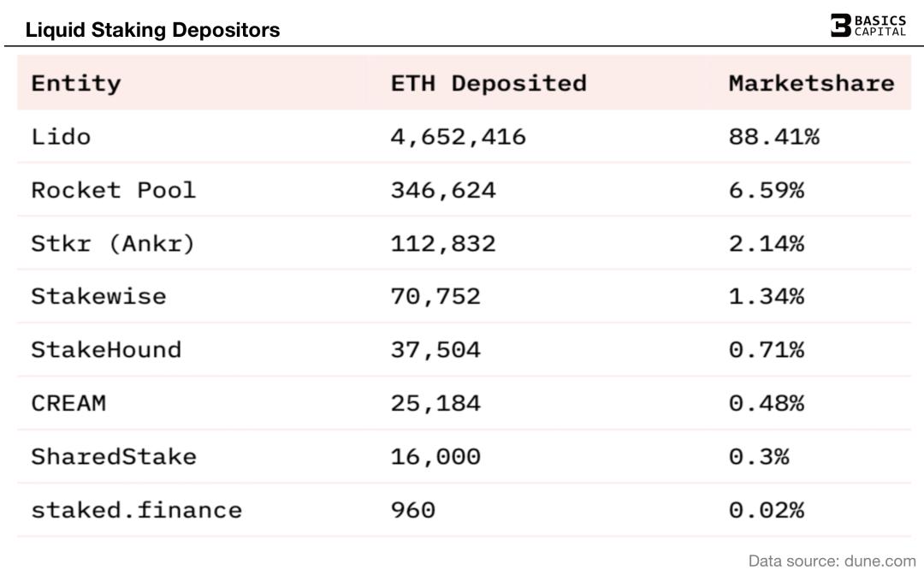Click the Lido entity row
The width and height of the screenshot is (924, 582).
coord(61,136)
